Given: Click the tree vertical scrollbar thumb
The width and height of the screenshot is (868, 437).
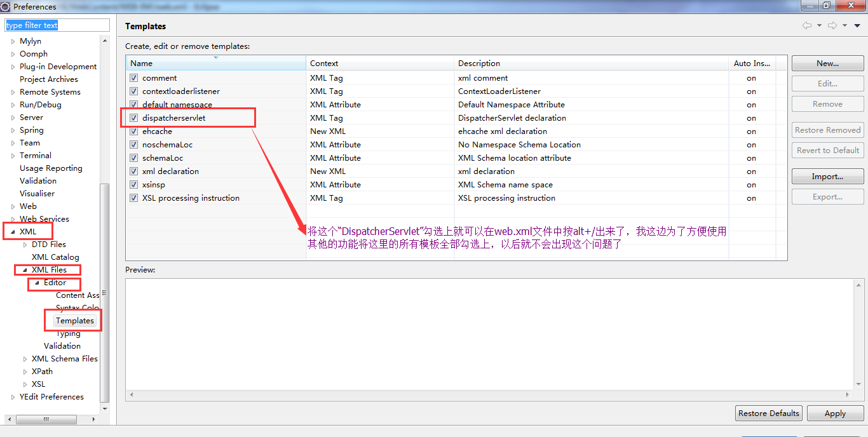Looking at the screenshot, I should coord(105,292).
